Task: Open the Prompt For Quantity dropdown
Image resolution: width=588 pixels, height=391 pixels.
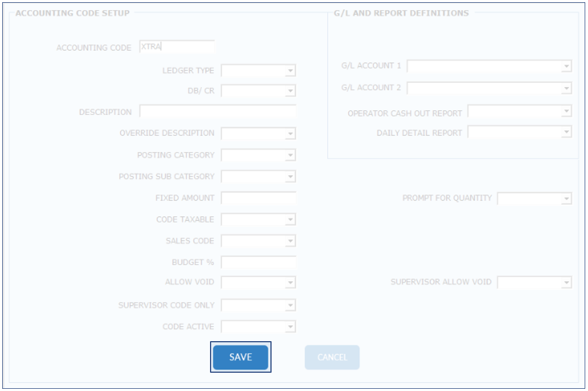Action: (x=534, y=198)
